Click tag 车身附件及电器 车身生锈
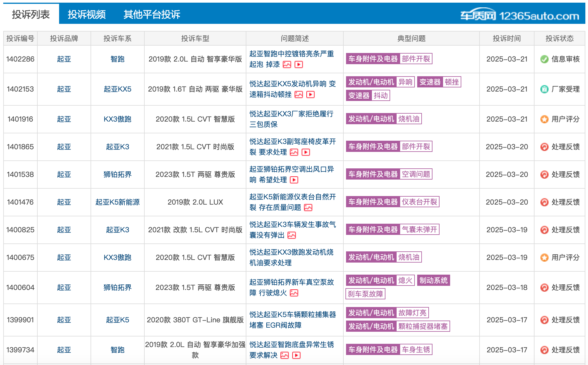 389,350
